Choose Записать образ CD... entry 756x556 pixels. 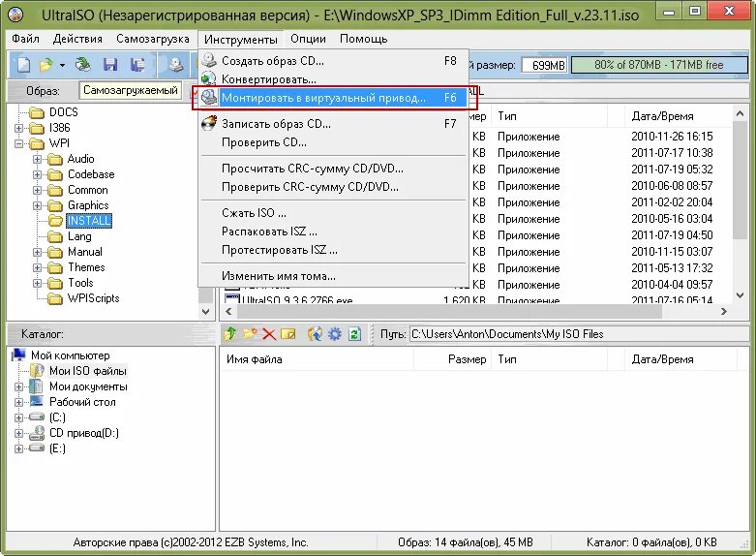pos(333,124)
